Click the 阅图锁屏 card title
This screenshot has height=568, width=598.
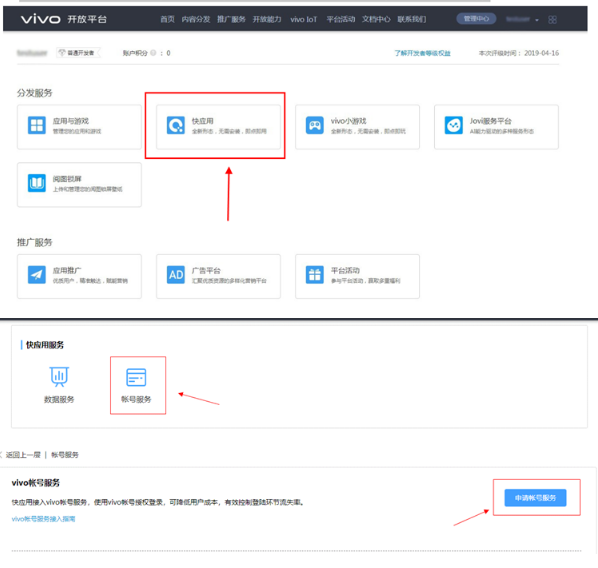click(67, 179)
